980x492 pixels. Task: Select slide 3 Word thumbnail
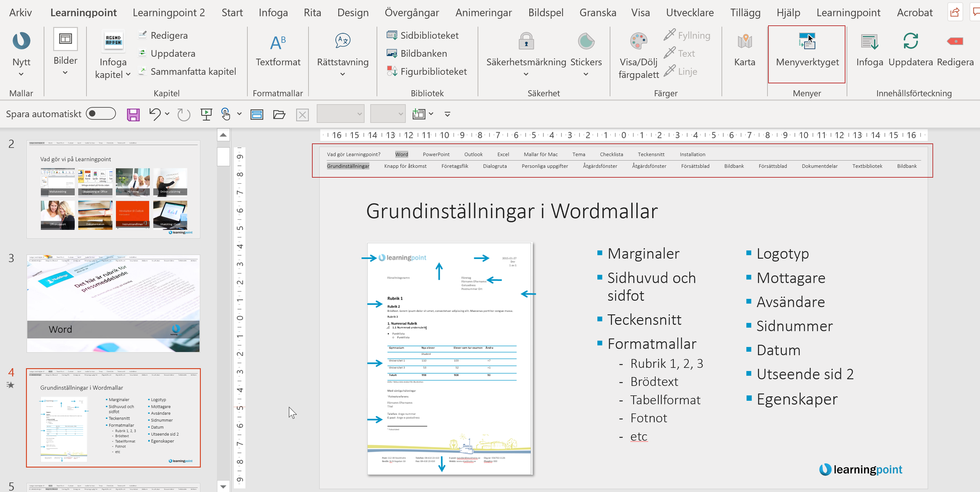tap(113, 303)
